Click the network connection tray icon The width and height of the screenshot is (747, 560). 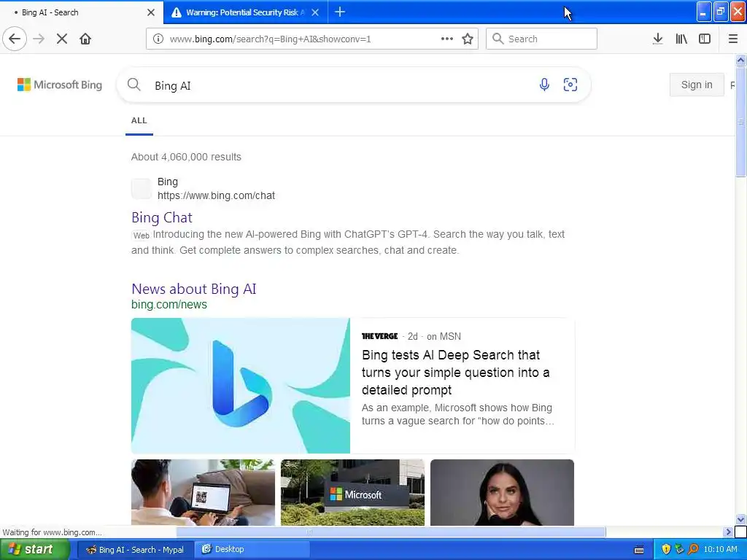tap(679, 550)
